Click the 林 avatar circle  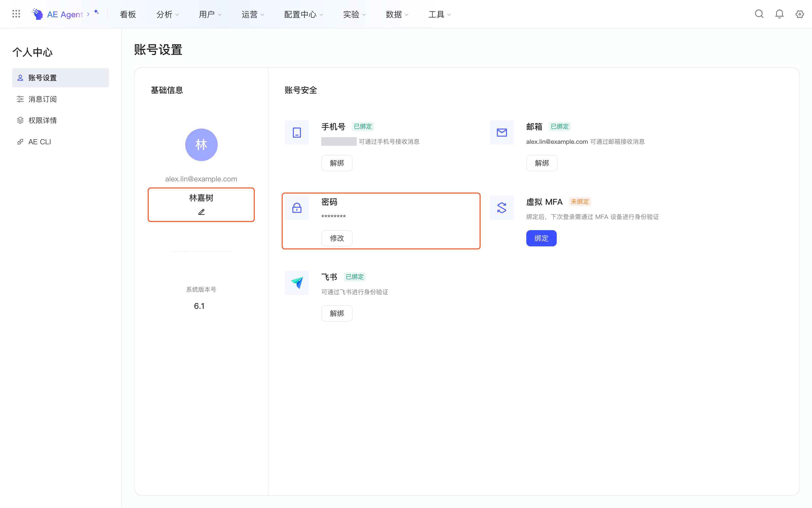tap(201, 145)
